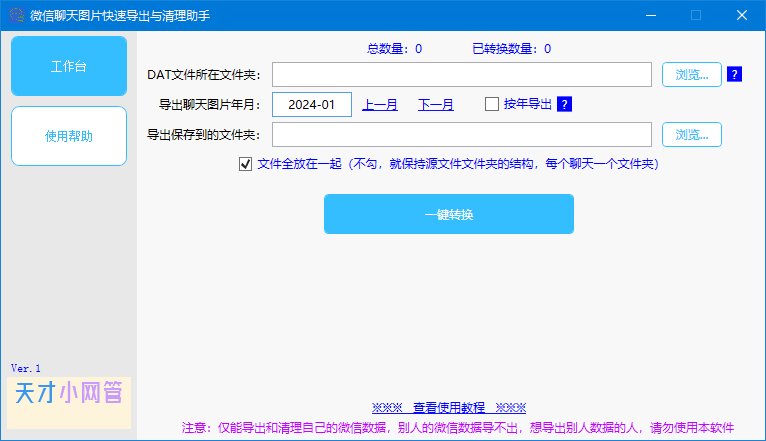Click the 天才小网管 logo banner
The image size is (766, 441).
click(x=69, y=402)
